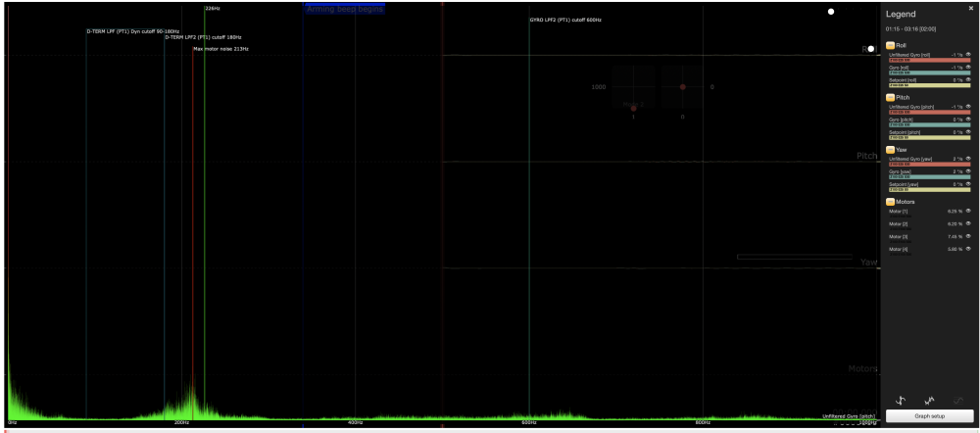
Task: Close the Legend panel
Action: click(970, 9)
